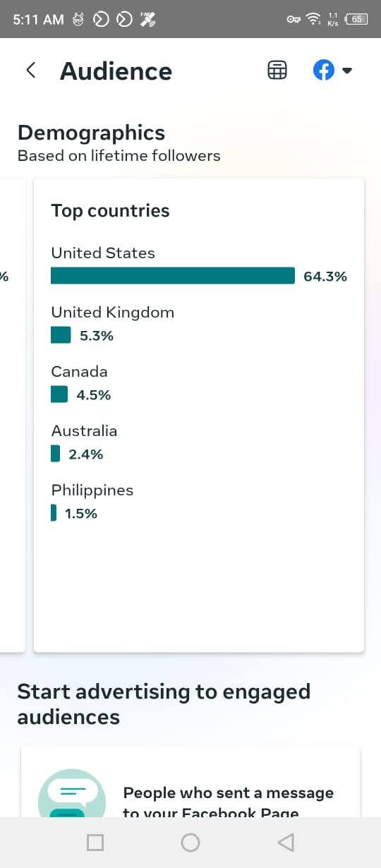Image resolution: width=381 pixels, height=868 pixels.
Task: Tap the Facebook logo icon
Action: [x=323, y=71]
